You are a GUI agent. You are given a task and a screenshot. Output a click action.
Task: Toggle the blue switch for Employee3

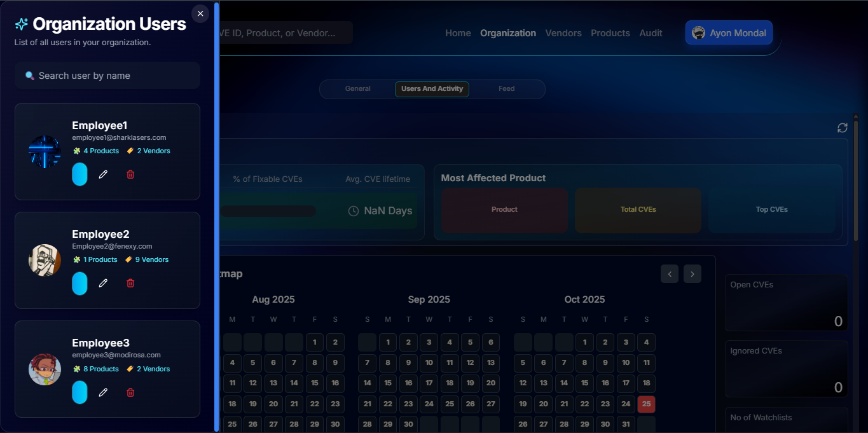[79, 392]
